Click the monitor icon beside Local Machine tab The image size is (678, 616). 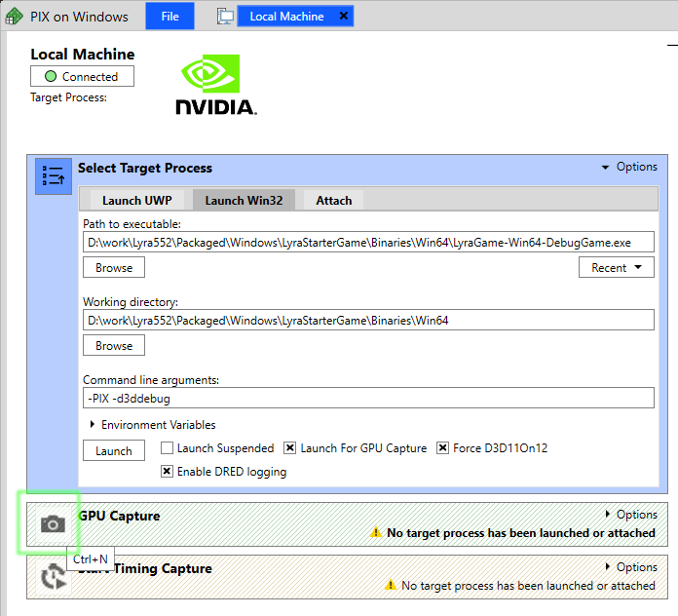click(x=225, y=17)
